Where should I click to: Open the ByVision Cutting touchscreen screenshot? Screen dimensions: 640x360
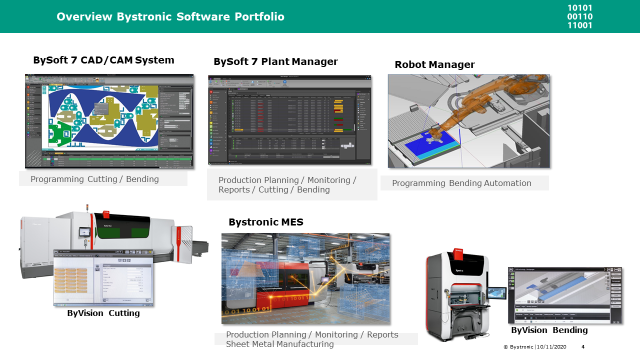tap(104, 278)
